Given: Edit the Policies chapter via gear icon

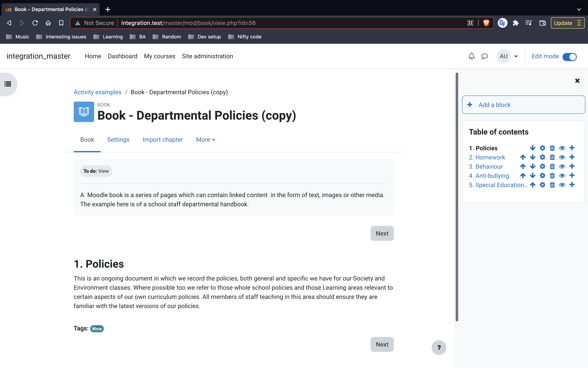Looking at the screenshot, I should [x=542, y=148].
